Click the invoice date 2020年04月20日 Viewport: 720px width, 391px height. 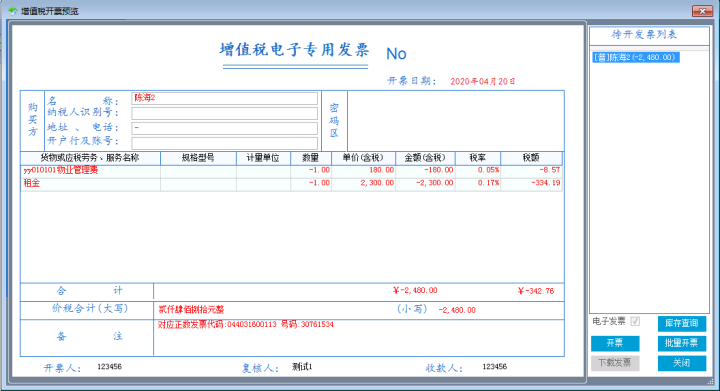[x=483, y=82]
